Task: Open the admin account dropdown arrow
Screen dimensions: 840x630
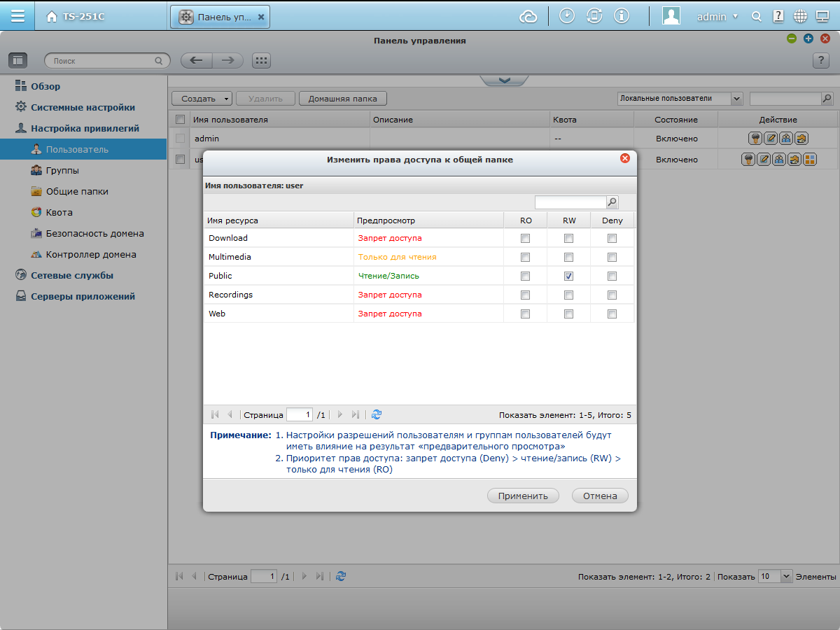Action: coord(735,17)
